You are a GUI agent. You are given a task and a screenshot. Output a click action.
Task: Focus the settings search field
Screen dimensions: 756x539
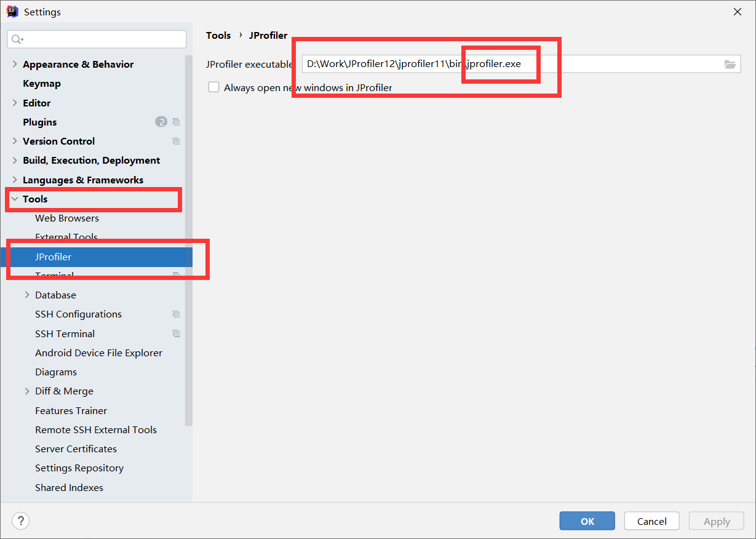pos(97,39)
